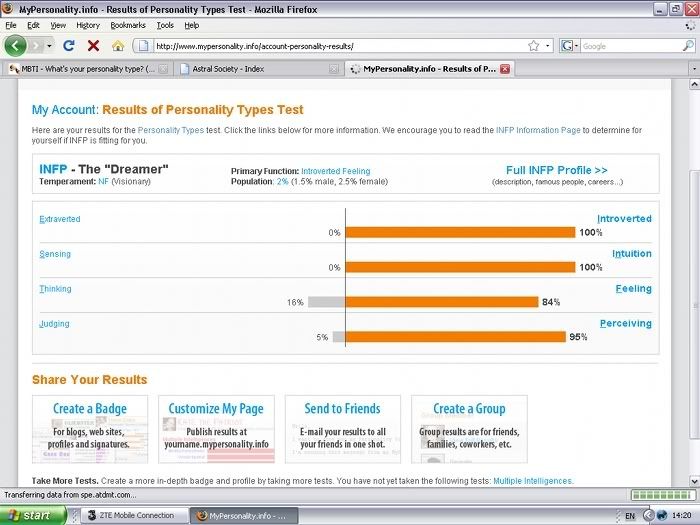Open the back/forward history dropdown arrow
The width and height of the screenshot is (700, 525).
(49, 46)
